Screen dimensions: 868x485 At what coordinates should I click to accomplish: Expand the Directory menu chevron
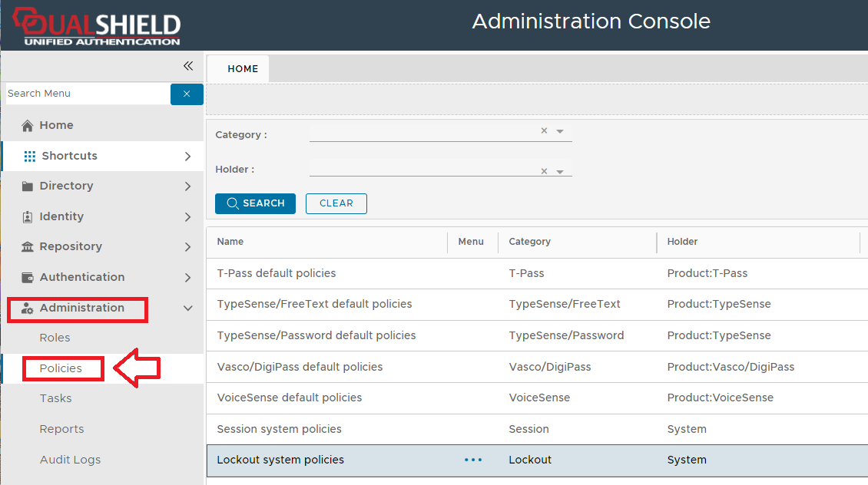187,186
